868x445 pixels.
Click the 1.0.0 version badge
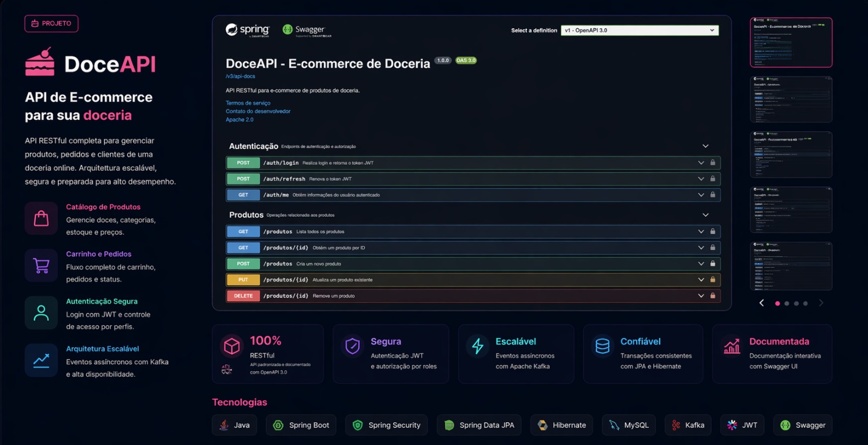[x=443, y=61]
